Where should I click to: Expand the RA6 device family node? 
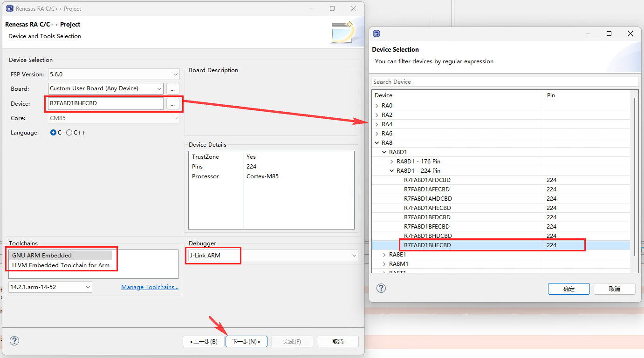377,134
